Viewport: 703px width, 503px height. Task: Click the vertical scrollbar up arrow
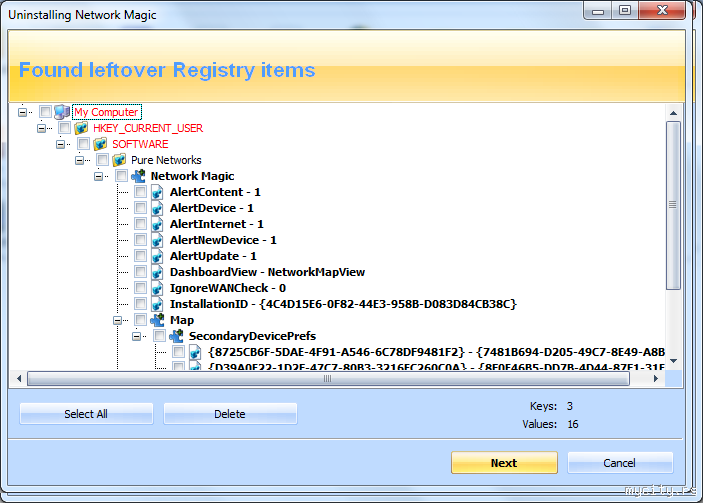[x=673, y=113]
